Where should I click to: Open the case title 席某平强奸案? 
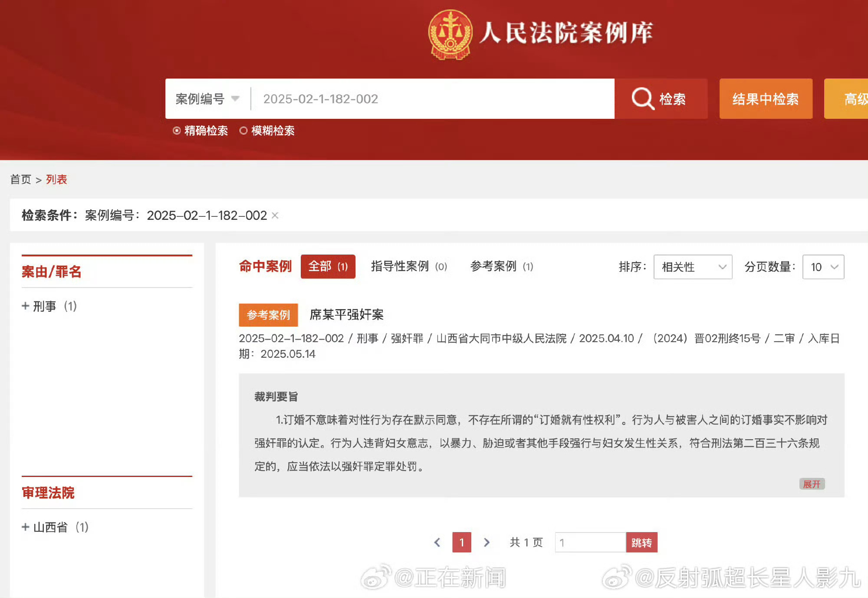click(x=346, y=314)
